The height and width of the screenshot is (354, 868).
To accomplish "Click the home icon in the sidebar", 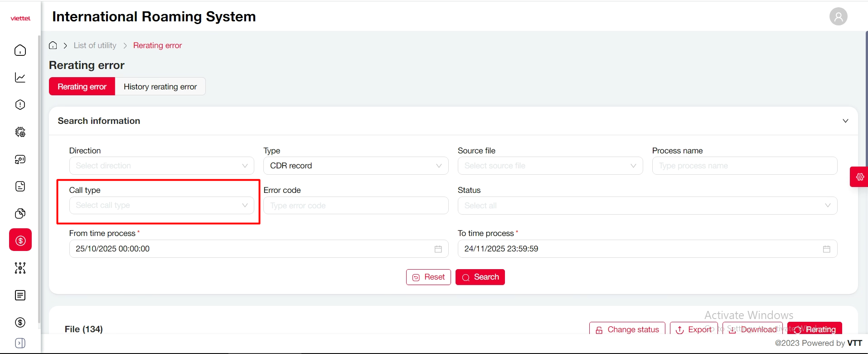I will tap(20, 50).
